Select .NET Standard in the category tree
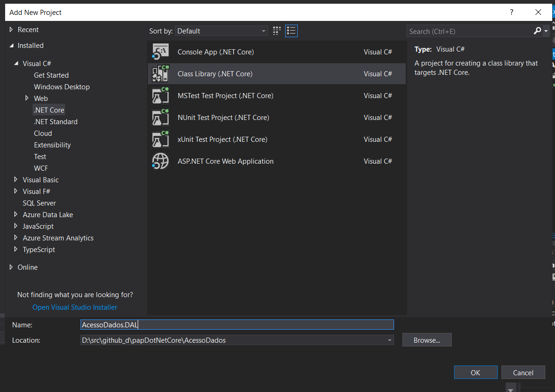Image resolution: width=555 pixels, height=392 pixels. pyautogui.click(x=55, y=122)
